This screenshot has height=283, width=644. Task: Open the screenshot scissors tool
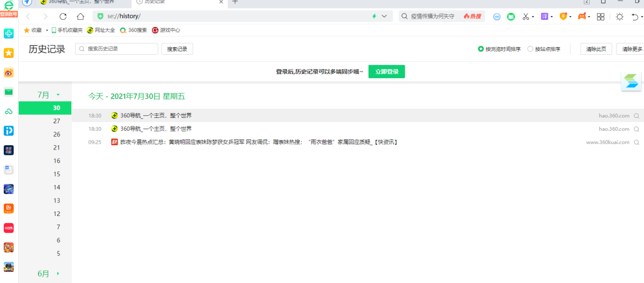click(526, 17)
